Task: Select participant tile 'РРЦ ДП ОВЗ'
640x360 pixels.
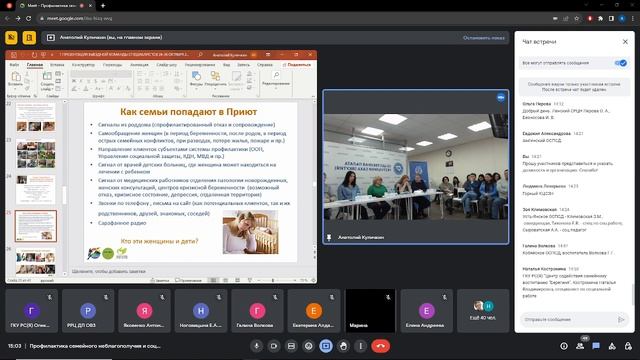Action: [x=88, y=311]
